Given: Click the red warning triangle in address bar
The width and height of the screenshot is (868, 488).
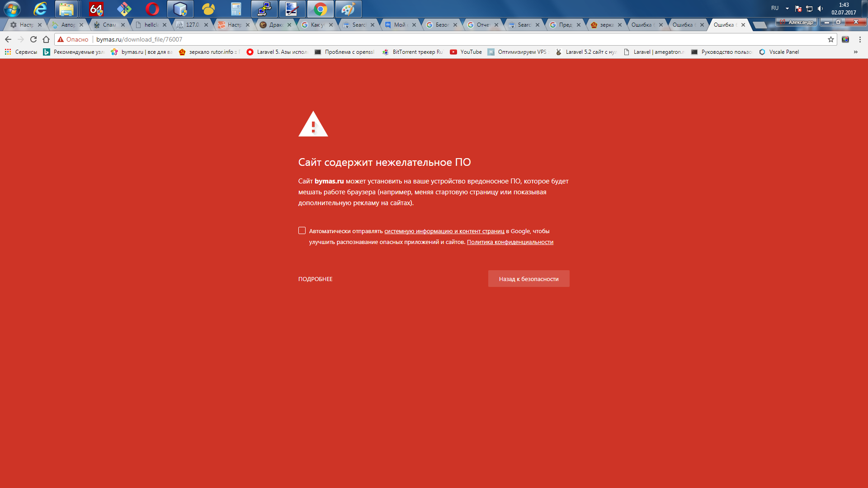Looking at the screenshot, I should click(x=61, y=39).
